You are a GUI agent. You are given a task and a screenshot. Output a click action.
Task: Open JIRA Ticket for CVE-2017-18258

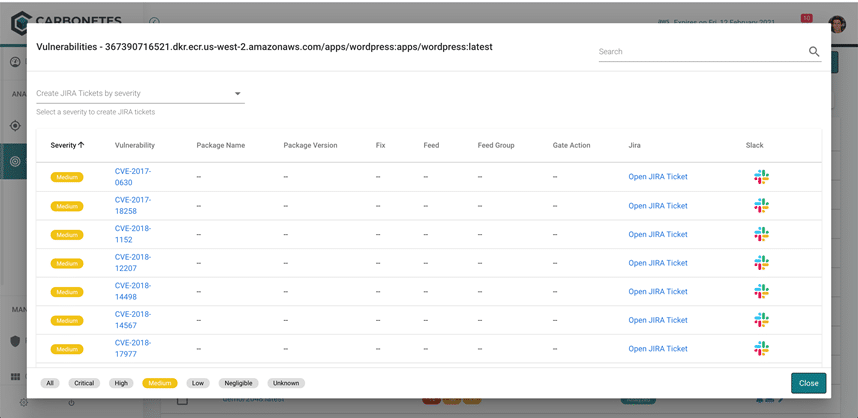[658, 206]
